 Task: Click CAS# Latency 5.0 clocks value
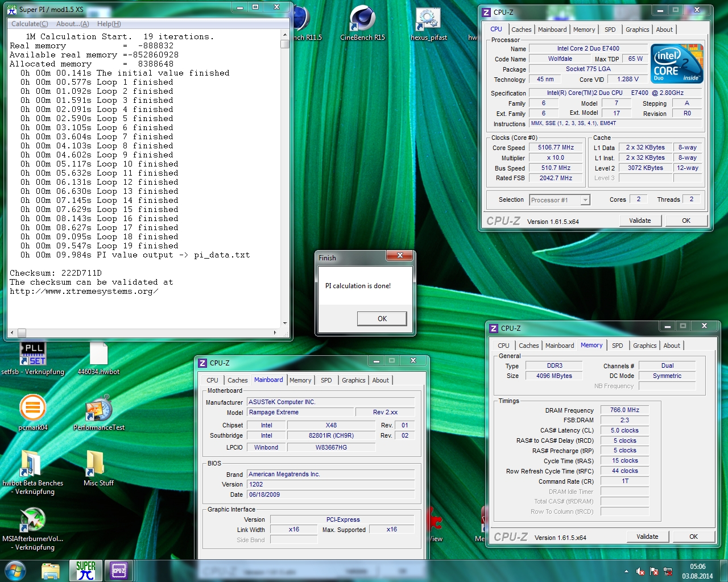[x=624, y=430]
